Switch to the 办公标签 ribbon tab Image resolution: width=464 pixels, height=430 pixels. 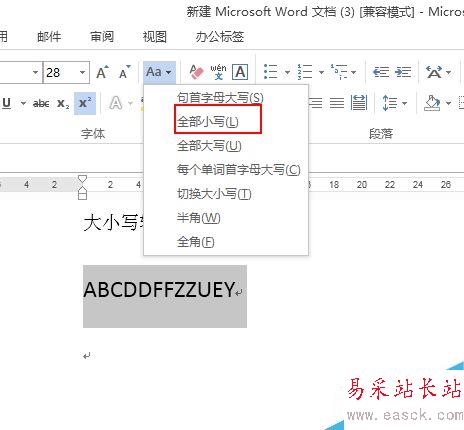coord(220,36)
